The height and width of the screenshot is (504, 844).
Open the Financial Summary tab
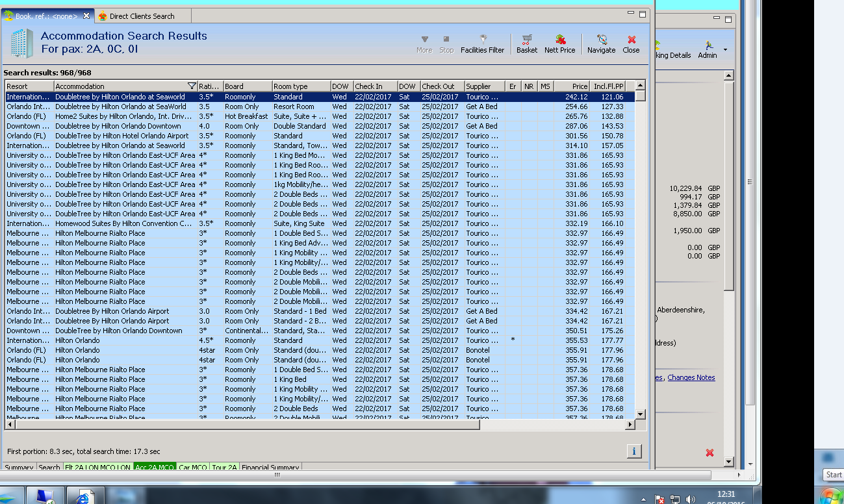click(270, 468)
